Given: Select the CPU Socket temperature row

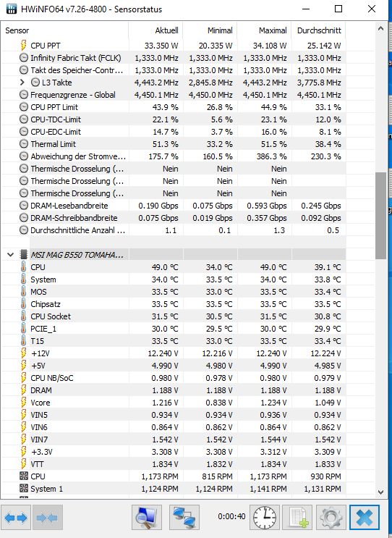Looking at the screenshot, I should (174, 316).
